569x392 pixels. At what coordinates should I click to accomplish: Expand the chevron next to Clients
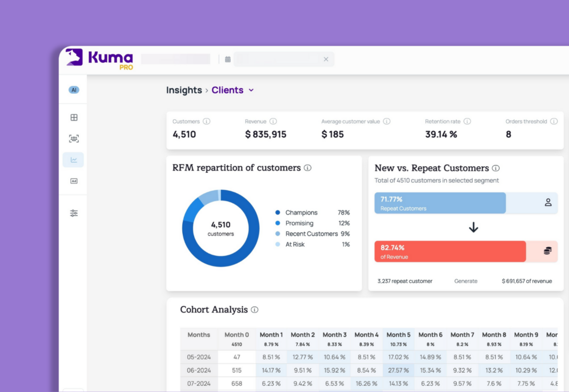click(251, 91)
